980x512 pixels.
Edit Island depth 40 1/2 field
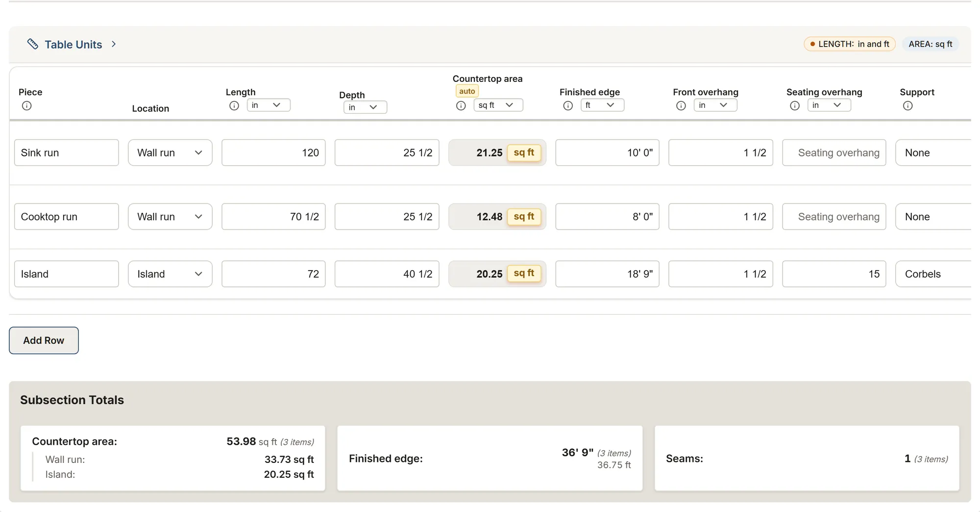pyautogui.click(x=387, y=274)
